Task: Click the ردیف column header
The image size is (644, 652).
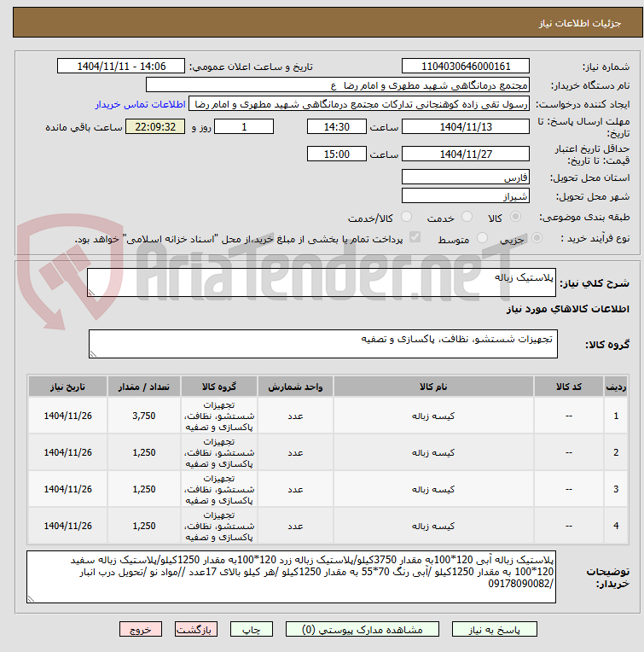Action: pos(616,387)
